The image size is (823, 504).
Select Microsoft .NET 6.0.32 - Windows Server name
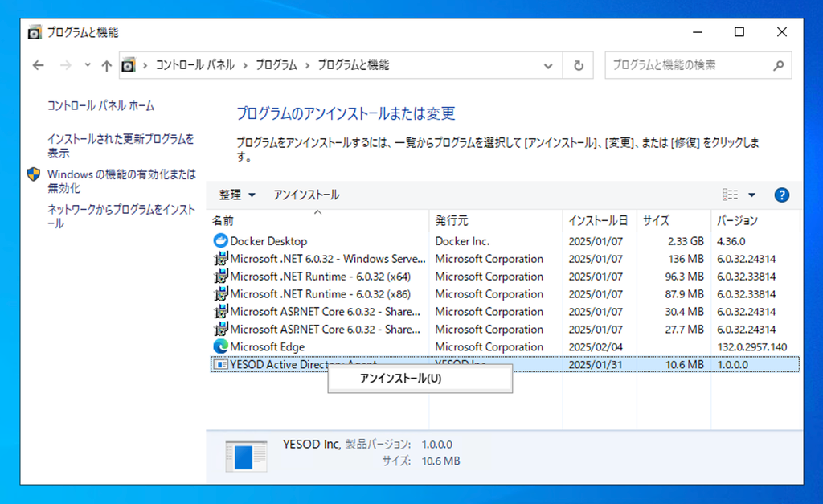click(x=328, y=259)
